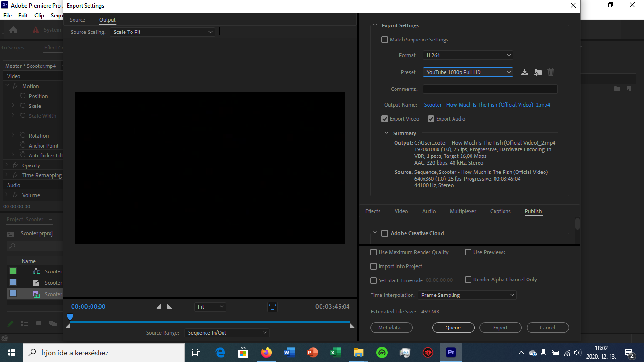Open Microsoft Word from the taskbar

(289, 353)
